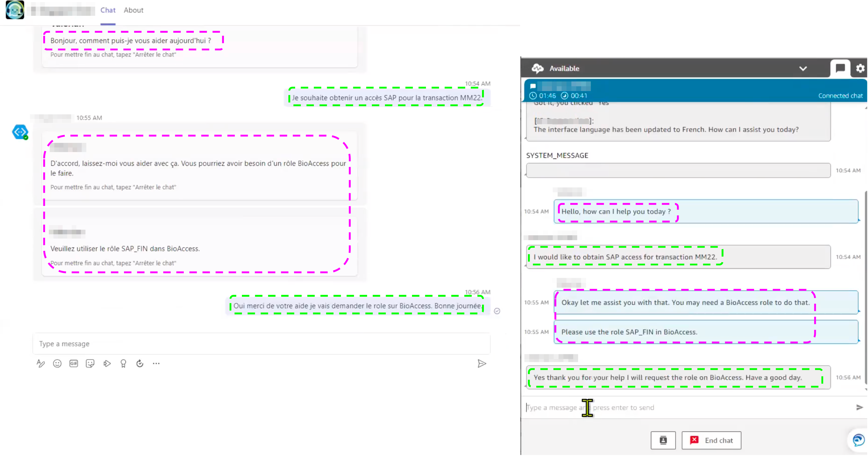Open the text Format options icon

tap(41, 364)
